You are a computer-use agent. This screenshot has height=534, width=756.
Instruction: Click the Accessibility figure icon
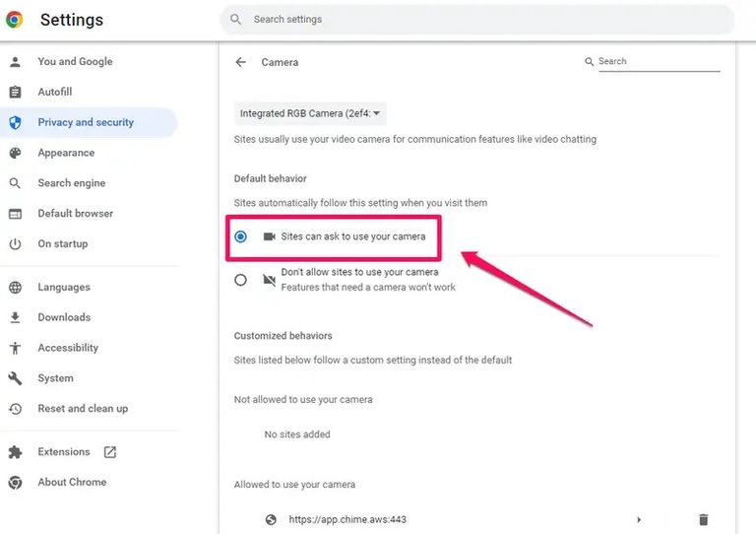click(16, 348)
